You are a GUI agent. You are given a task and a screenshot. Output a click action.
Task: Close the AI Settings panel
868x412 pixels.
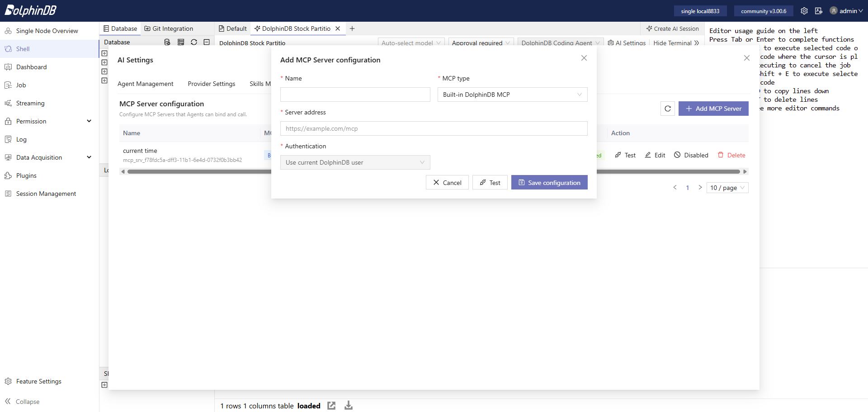(x=747, y=58)
